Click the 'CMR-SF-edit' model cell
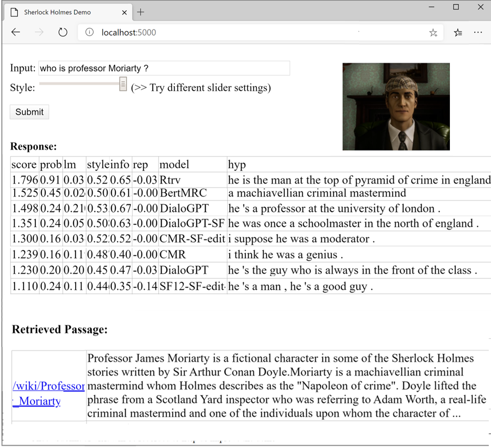The width and height of the screenshot is (491, 448). 192,239
